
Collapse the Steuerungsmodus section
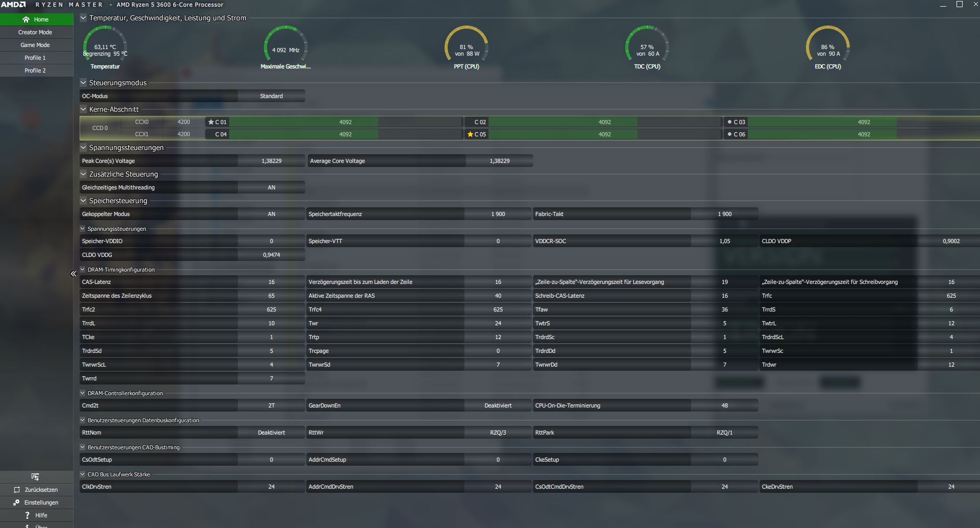click(83, 82)
